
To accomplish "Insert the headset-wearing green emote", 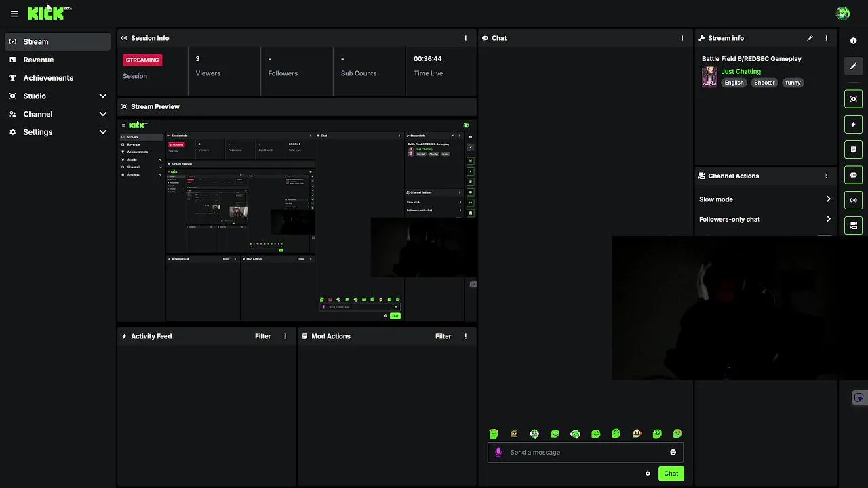I will click(576, 434).
